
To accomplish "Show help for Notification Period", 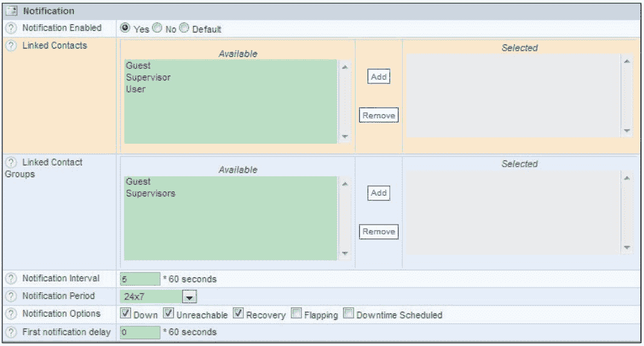I will tap(10, 296).
